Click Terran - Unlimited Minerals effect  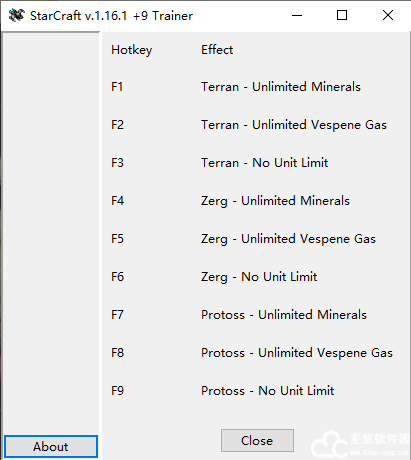281,87
